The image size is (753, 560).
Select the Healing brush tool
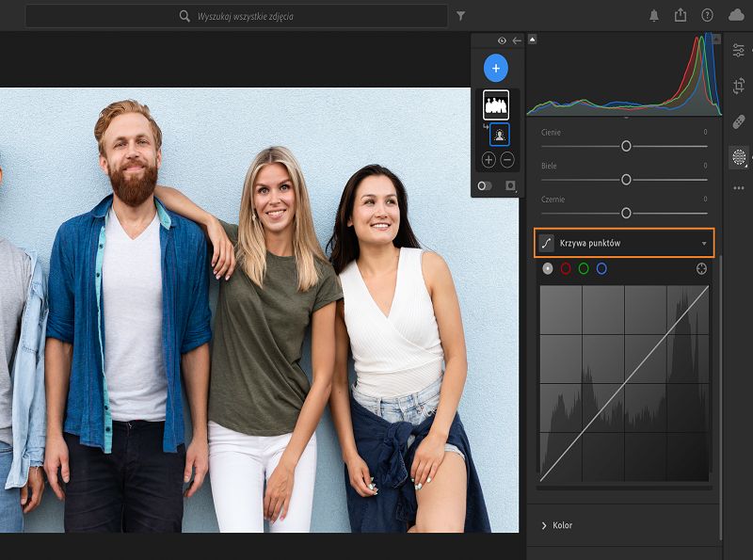[739, 121]
